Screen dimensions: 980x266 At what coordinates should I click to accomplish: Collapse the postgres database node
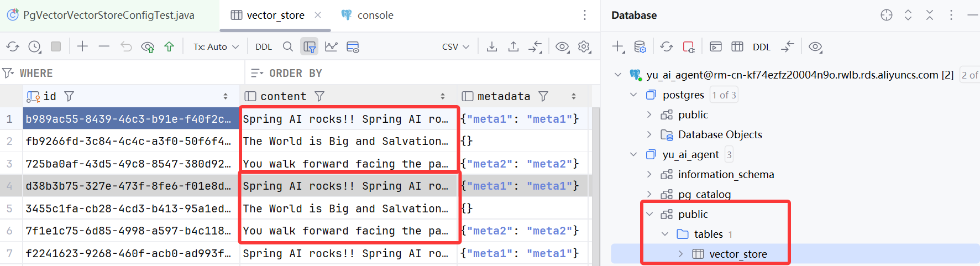tap(633, 95)
